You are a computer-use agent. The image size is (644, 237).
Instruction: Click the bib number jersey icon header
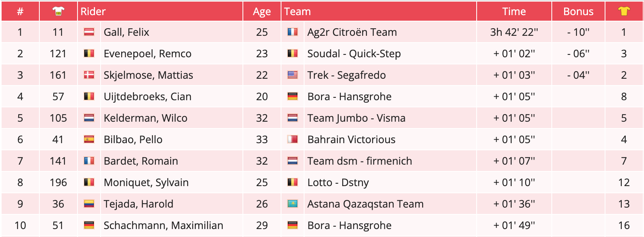point(58,12)
